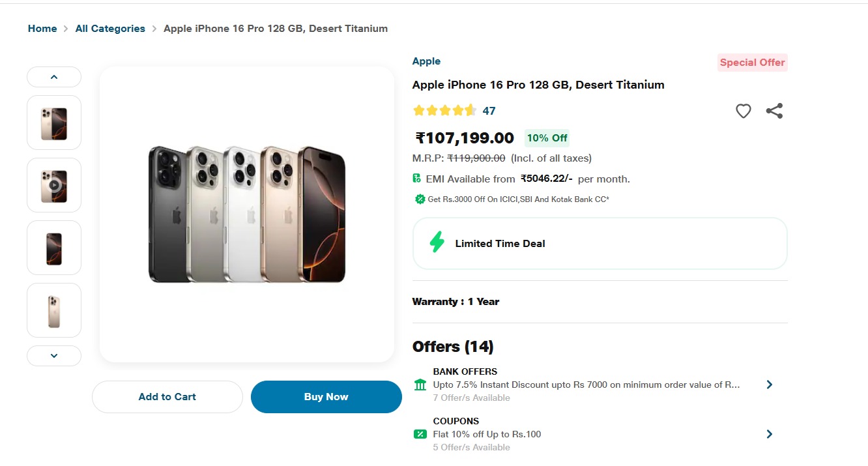The image size is (868, 466).
Task: Click the green verified offer badge icon
Action: click(420, 199)
